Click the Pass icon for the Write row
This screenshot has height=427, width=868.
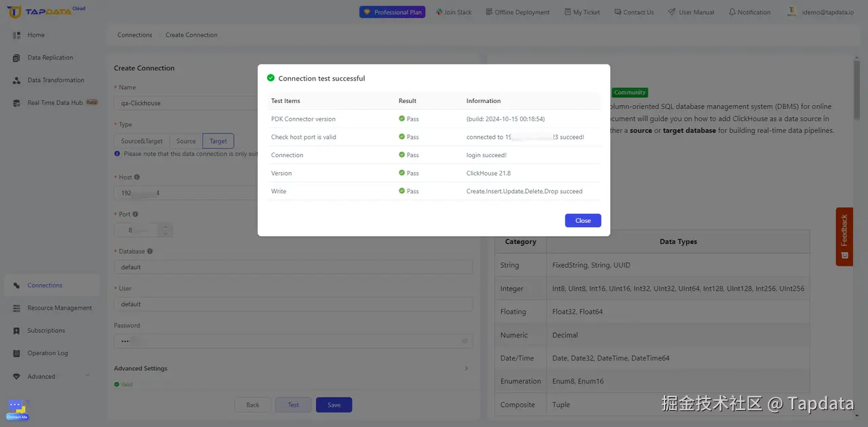(401, 191)
